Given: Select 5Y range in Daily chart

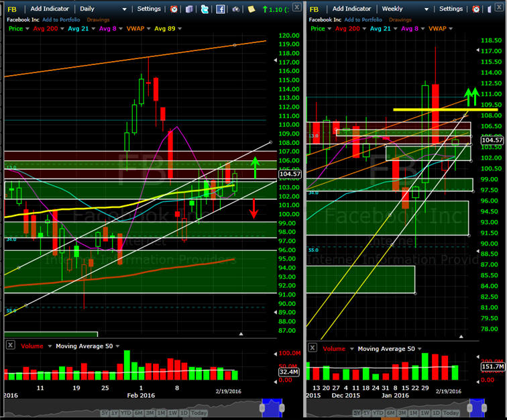Looking at the screenshot, I should 105,413.
